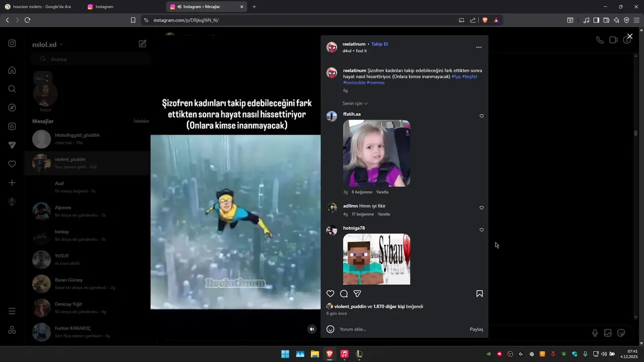View '17 beğenme' likes on adllmn's comment
Image resolution: width=644 pixels, height=362 pixels.
point(363,214)
